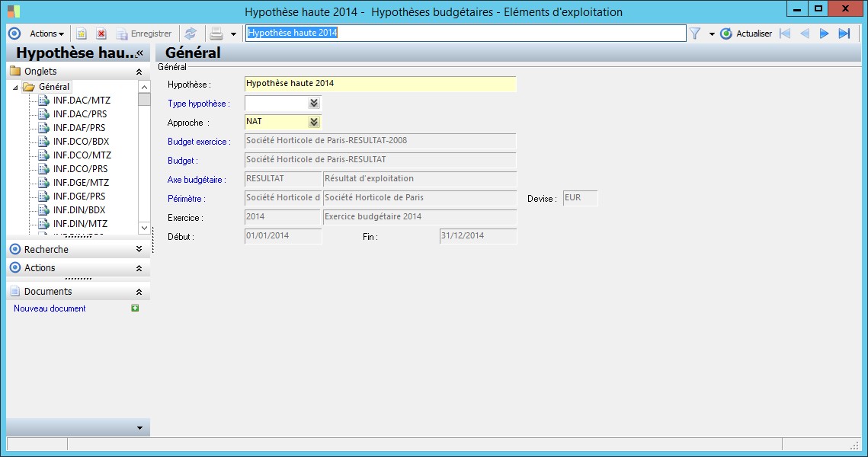This screenshot has width=868, height=457.
Task: Click the circular Actions toolbar icon
Action: (x=14, y=34)
